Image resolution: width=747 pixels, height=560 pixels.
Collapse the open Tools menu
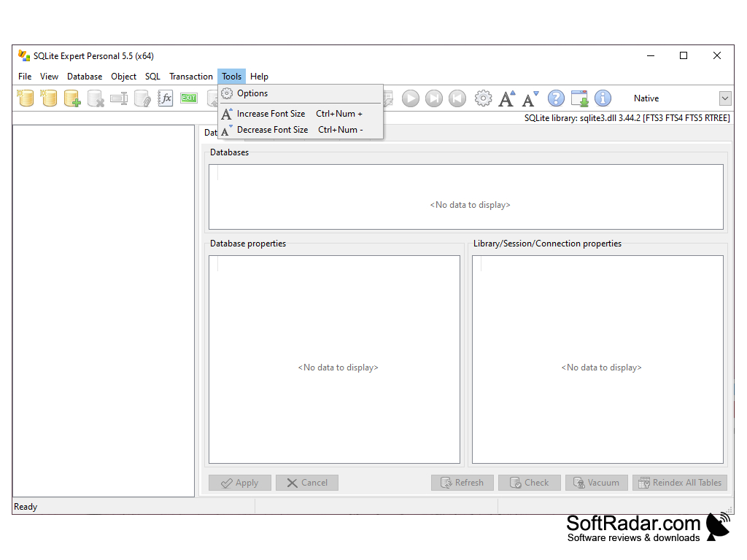(231, 77)
